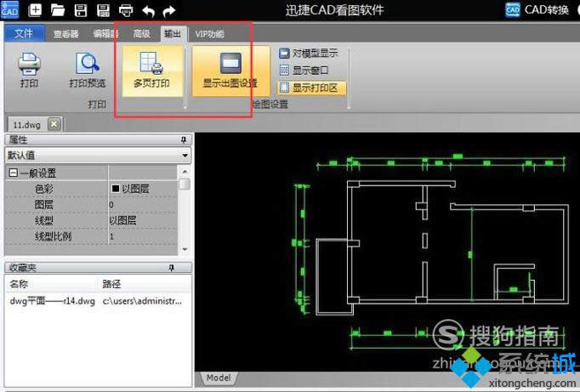Open the 文件 menu tab

click(24, 34)
